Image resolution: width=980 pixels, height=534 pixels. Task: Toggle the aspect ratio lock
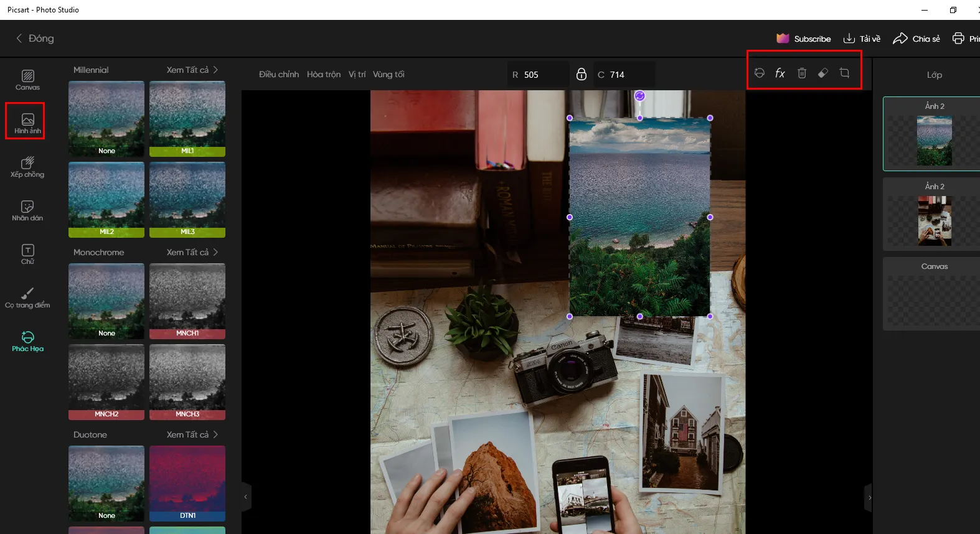(582, 74)
